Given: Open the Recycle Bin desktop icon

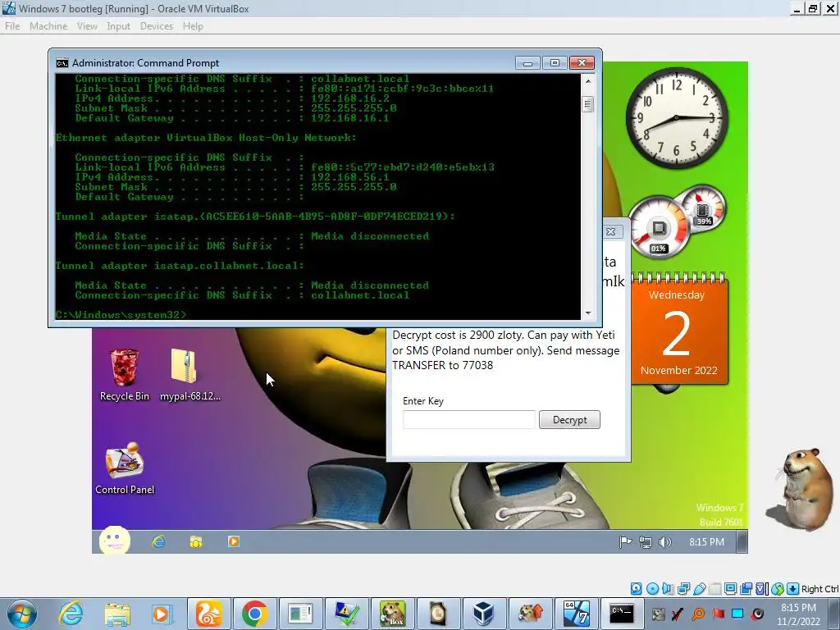Looking at the screenshot, I should pyautogui.click(x=125, y=374).
